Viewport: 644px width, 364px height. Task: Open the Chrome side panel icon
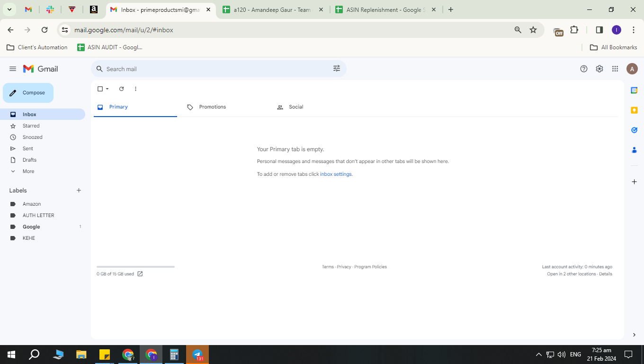(599, 30)
